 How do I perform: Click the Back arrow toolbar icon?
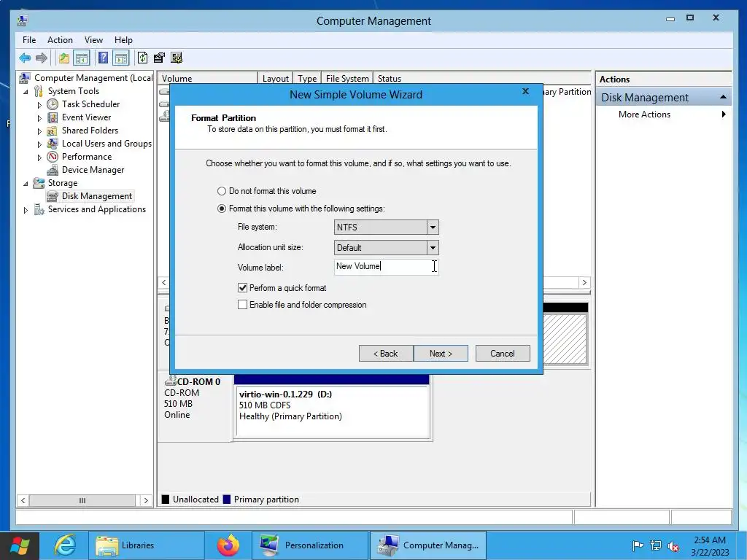click(25, 58)
